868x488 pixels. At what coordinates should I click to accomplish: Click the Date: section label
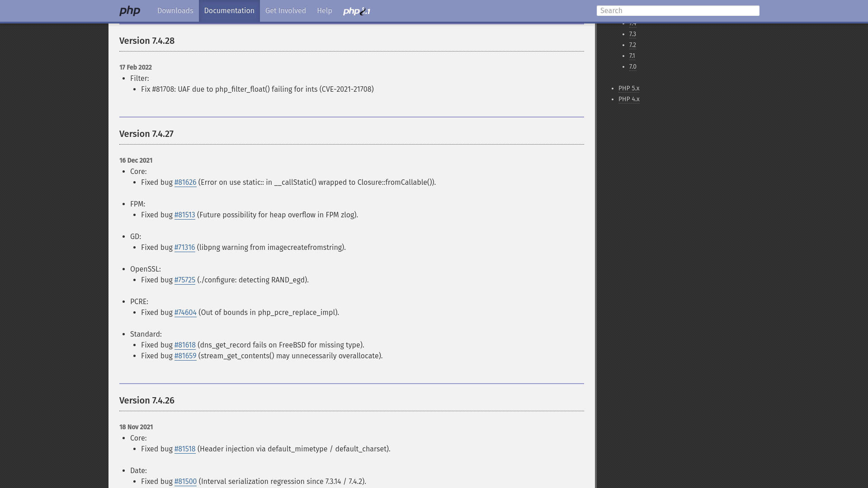tap(138, 471)
